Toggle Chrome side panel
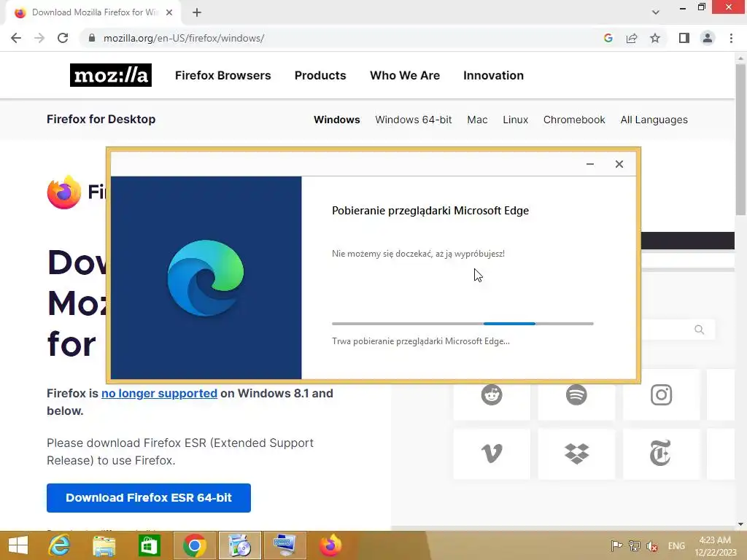This screenshot has width=747, height=560. coord(684,38)
